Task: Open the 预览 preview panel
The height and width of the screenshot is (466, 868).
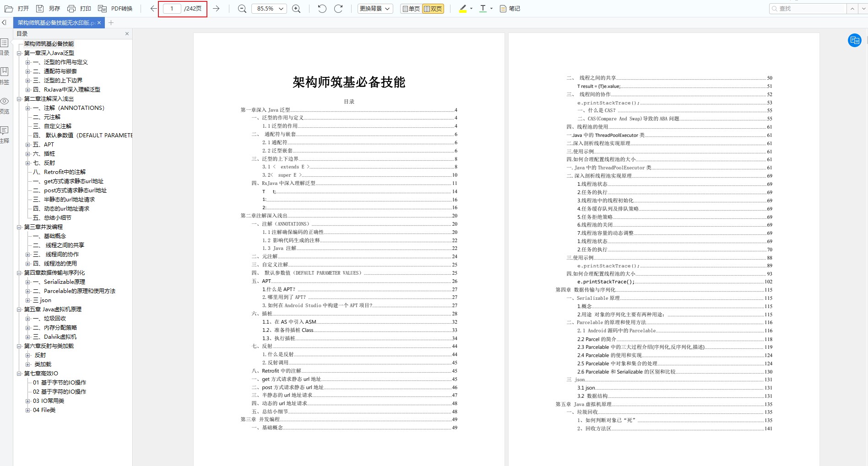Action: tap(5, 105)
